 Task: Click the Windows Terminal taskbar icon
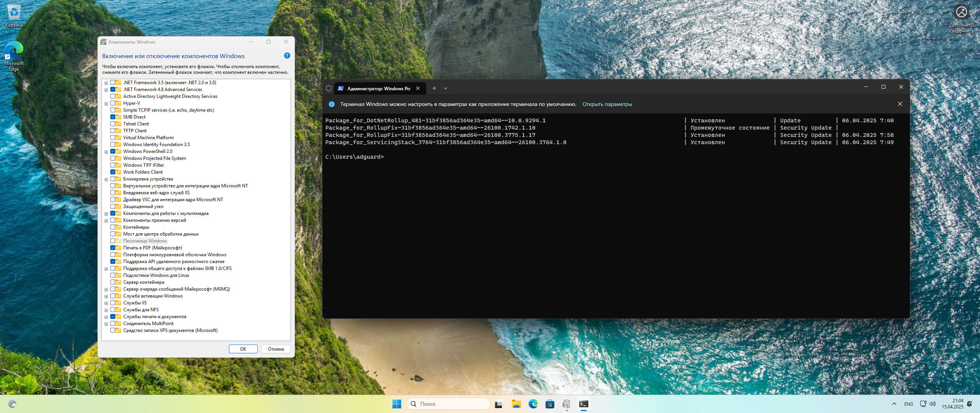coord(583,404)
